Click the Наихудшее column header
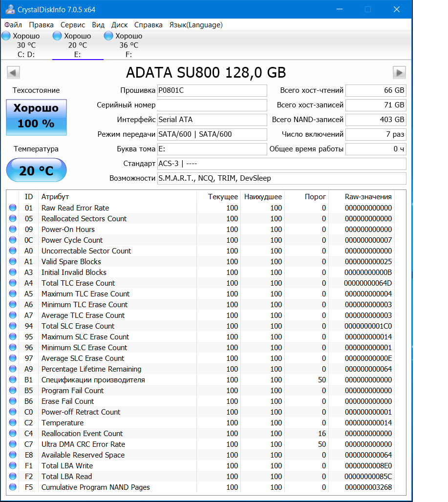448x502 pixels. click(262, 197)
